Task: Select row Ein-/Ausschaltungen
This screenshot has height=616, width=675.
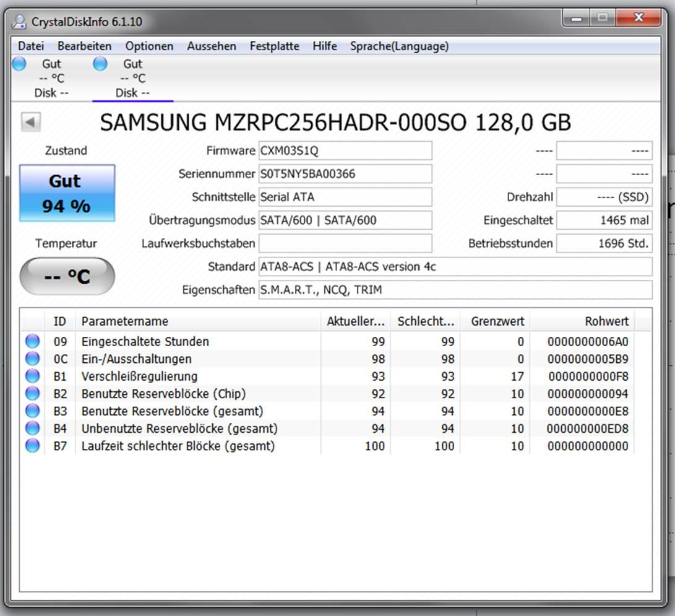Action: [327, 359]
